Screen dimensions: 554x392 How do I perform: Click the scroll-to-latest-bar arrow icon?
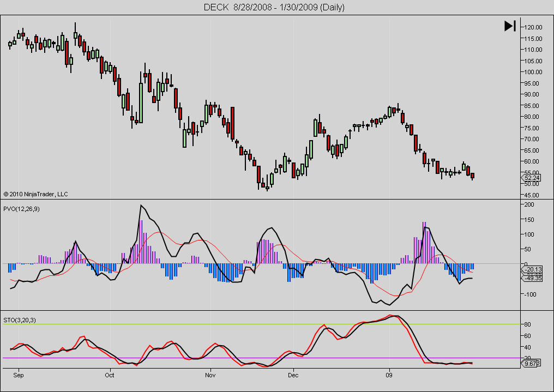click(x=510, y=26)
